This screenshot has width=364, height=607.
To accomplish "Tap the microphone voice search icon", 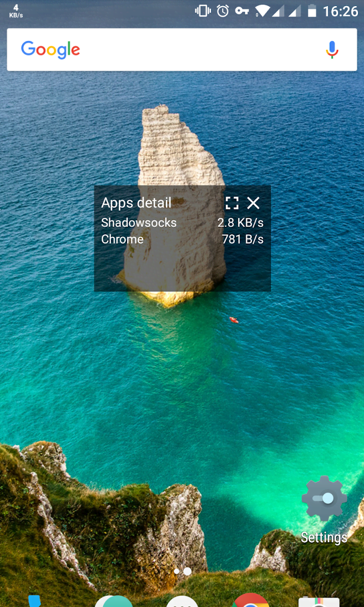I will pos(332,49).
